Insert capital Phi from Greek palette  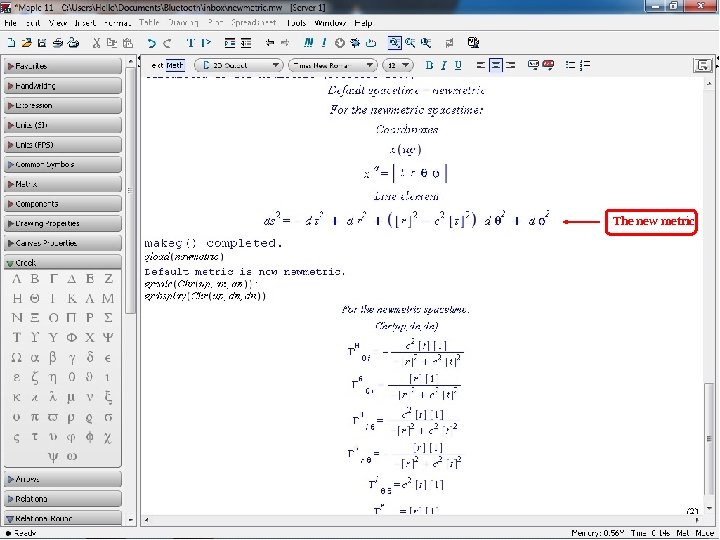tap(71, 338)
